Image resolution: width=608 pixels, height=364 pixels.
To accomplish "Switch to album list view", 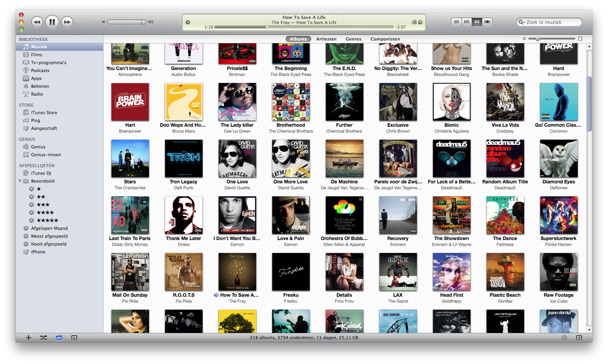I will pyautogui.click(x=467, y=22).
